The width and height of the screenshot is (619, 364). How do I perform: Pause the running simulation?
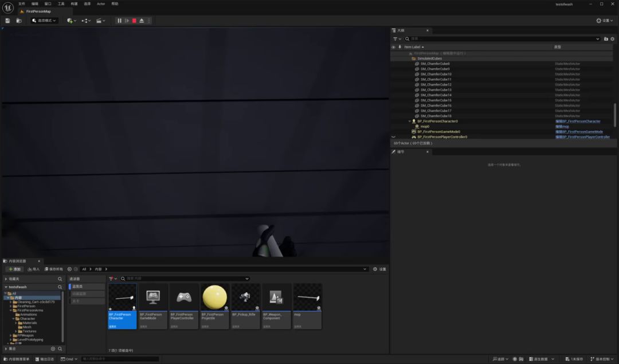point(120,21)
